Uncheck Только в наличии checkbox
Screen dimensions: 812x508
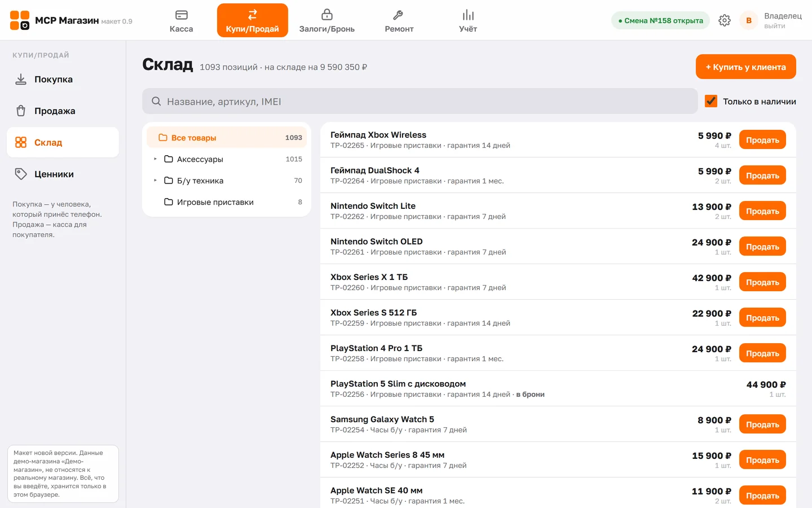(x=711, y=101)
